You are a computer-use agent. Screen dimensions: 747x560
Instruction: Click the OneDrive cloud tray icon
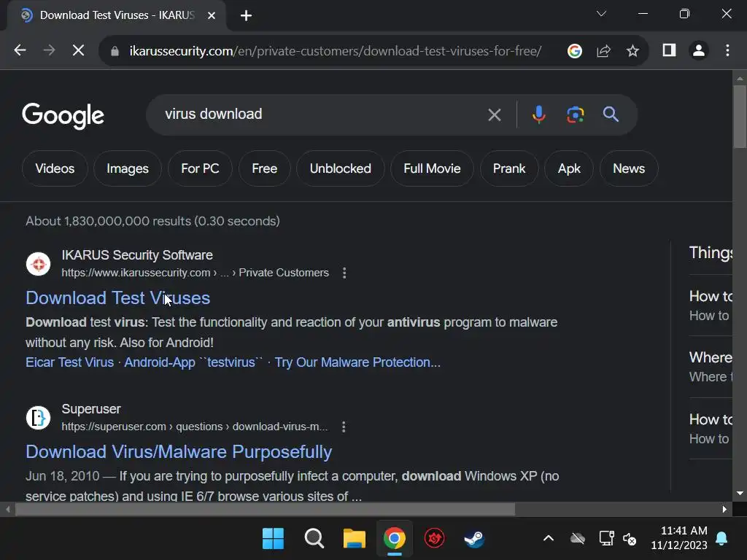coord(578,539)
